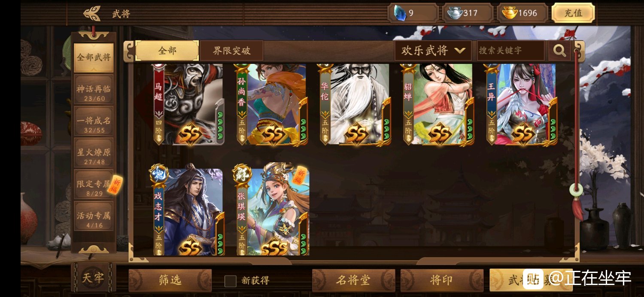The width and height of the screenshot is (644, 297).
Task: Open the 天牢 prison icon
Action: coord(93,278)
